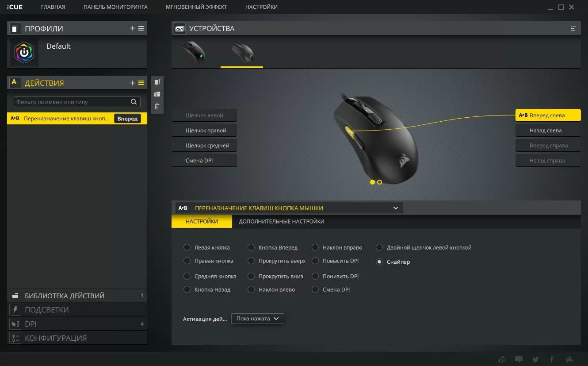The image size is (588, 366).
Task: Click the trash delete icon beside Действия
Action: (x=157, y=106)
